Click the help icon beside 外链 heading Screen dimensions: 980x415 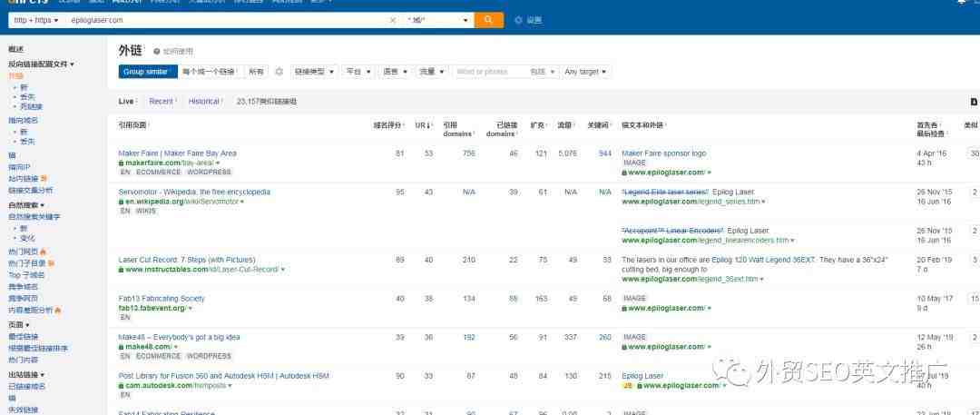click(156, 52)
